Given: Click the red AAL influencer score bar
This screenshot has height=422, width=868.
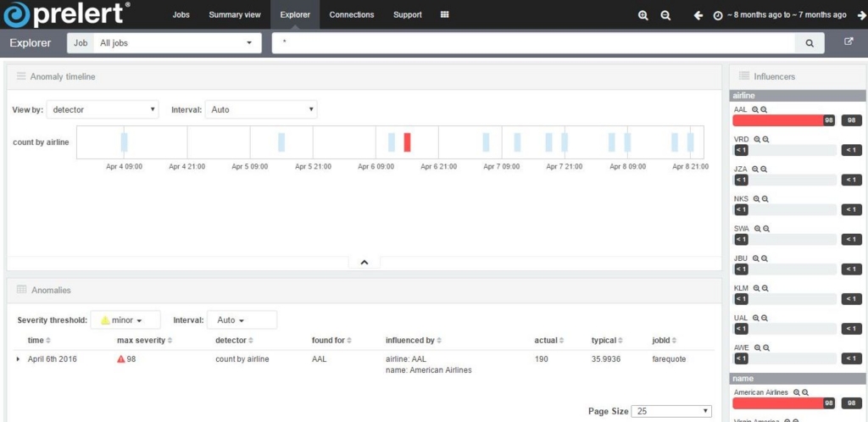Looking at the screenshot, I should (783, 120).
